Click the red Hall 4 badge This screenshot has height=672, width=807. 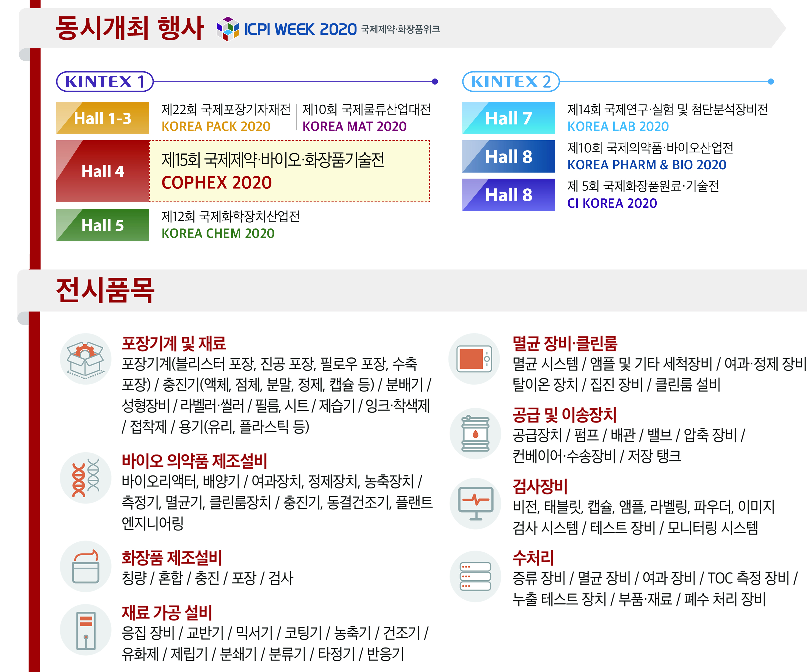[102, 171]
